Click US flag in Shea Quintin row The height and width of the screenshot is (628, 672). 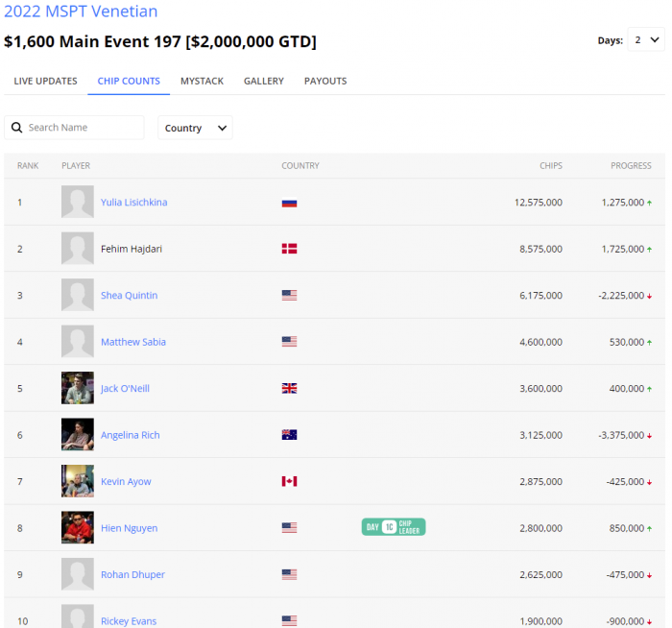click(289, 296)
